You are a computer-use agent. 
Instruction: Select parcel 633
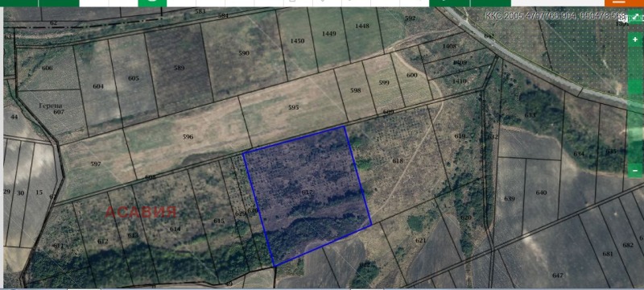[x=530, y=115]
